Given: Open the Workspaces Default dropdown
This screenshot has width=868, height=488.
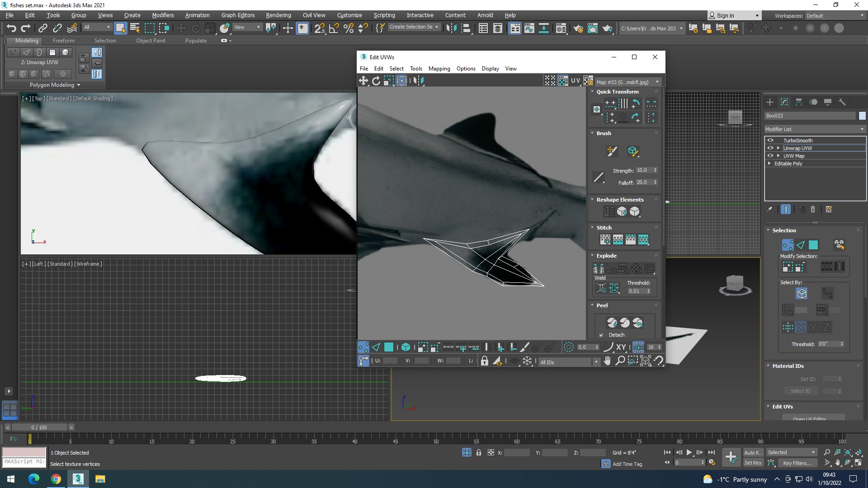Looking at the screenshot, I should click(835, 16).
